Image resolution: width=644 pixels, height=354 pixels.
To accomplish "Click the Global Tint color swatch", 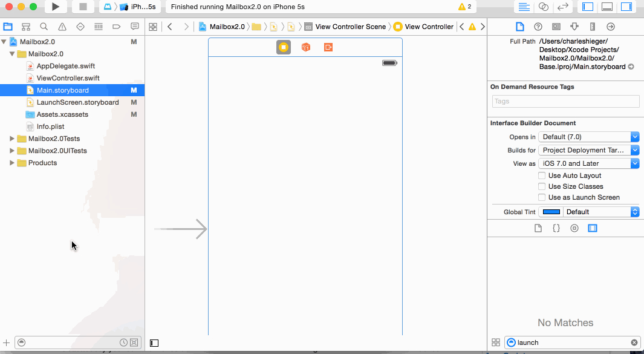I will (x=551, y=211).
